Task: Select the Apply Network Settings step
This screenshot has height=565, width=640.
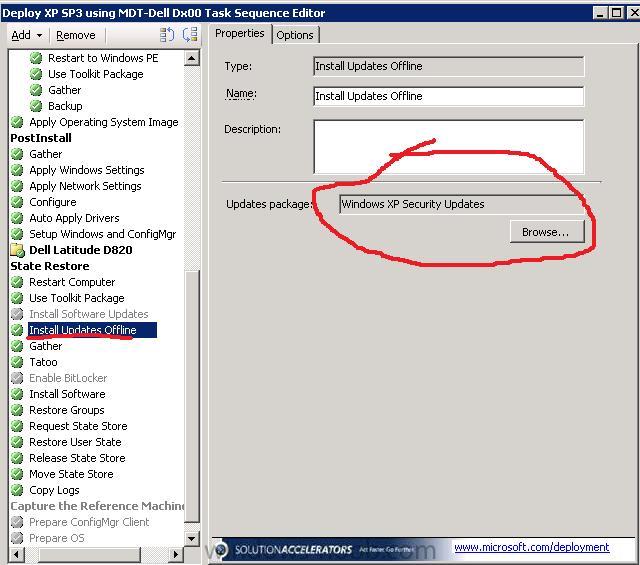Action: 85,186
